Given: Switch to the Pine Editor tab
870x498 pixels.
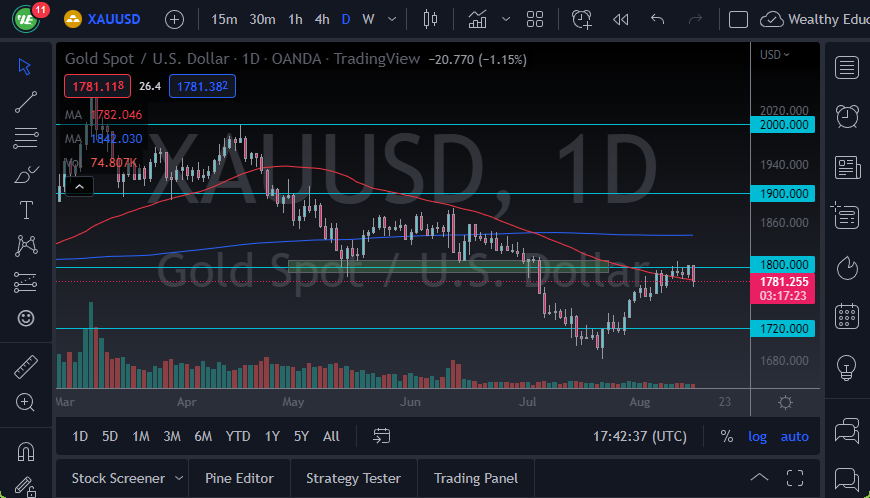Looking at the screenshot, I should [x=240, y=478].
